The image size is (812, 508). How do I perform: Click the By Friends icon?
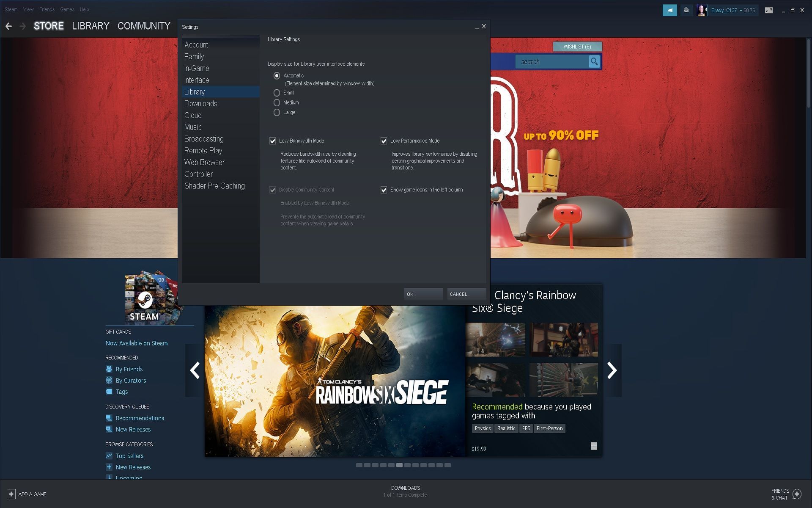109,369
